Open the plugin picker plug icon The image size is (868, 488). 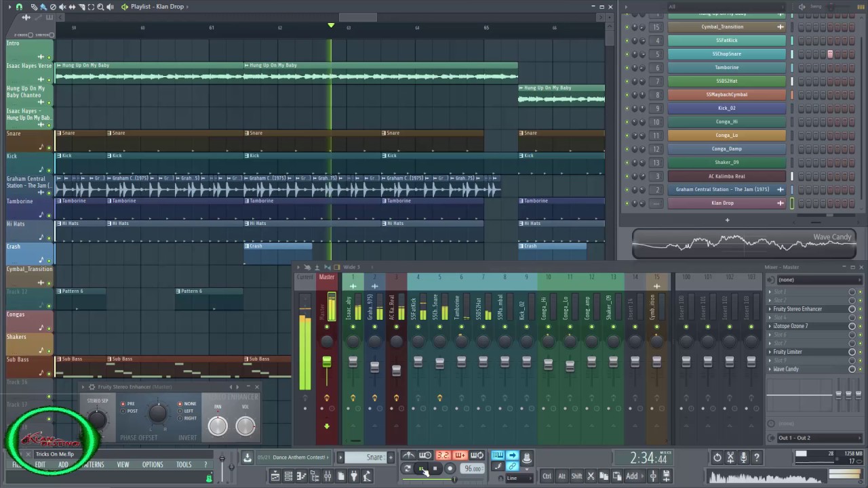(x=354, y=476)
